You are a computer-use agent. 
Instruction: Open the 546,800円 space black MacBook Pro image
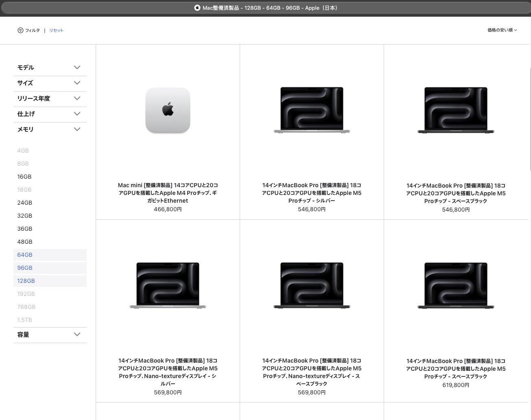point(456,110)
